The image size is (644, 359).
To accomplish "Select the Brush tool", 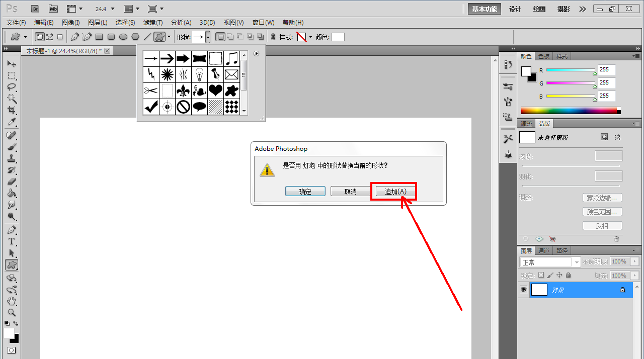I will pyautogui.click(x=12, y=147).
